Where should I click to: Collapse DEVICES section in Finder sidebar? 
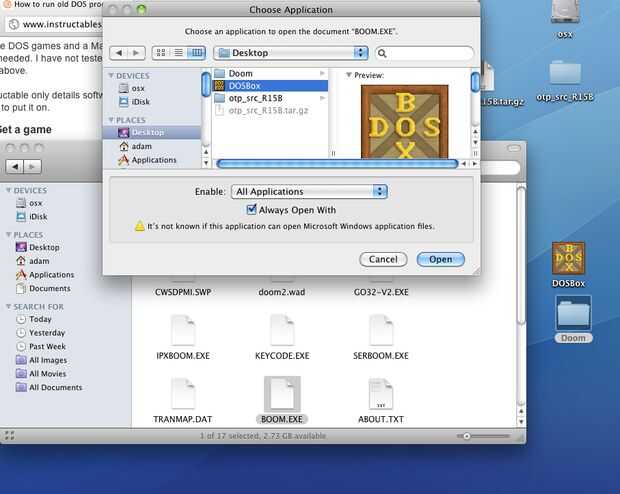tap(8, 191)
